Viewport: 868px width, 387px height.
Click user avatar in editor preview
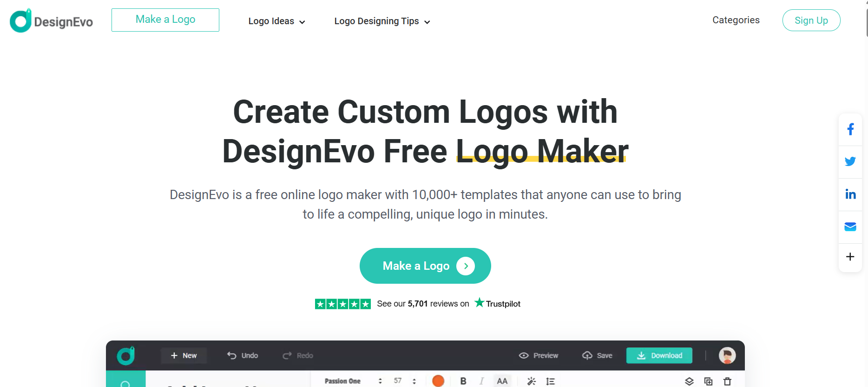[x=727, y=355]
